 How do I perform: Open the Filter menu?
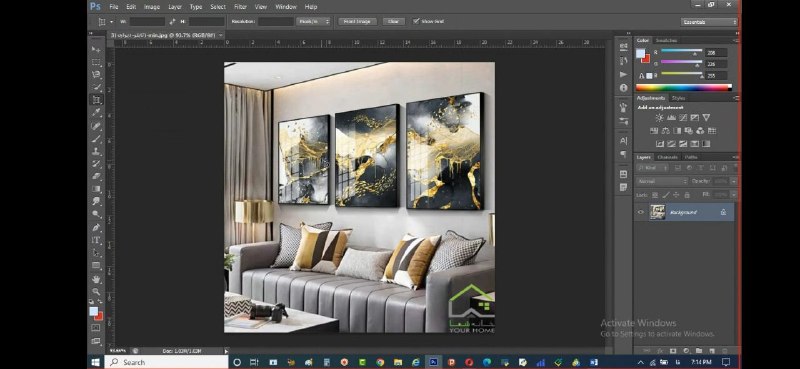[x=240, y=7]
